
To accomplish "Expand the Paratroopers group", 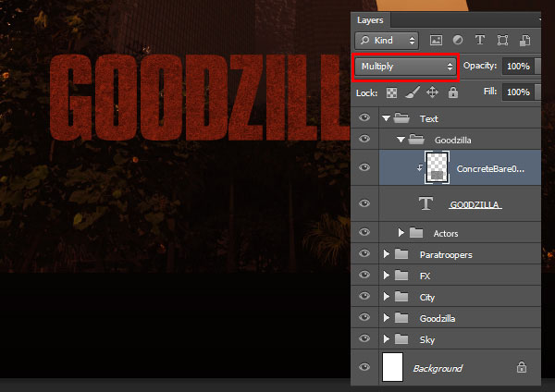I will click(386, 254).
